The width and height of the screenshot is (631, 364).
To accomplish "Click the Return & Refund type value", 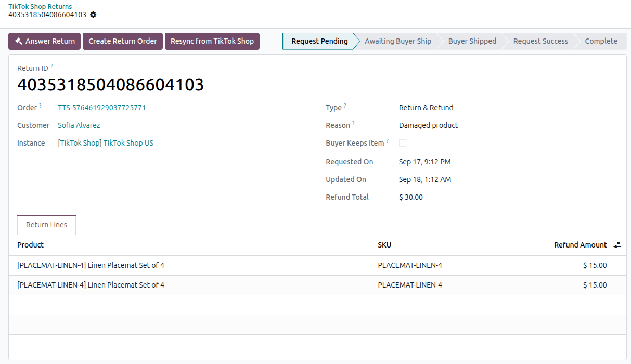I will [426, 108].
